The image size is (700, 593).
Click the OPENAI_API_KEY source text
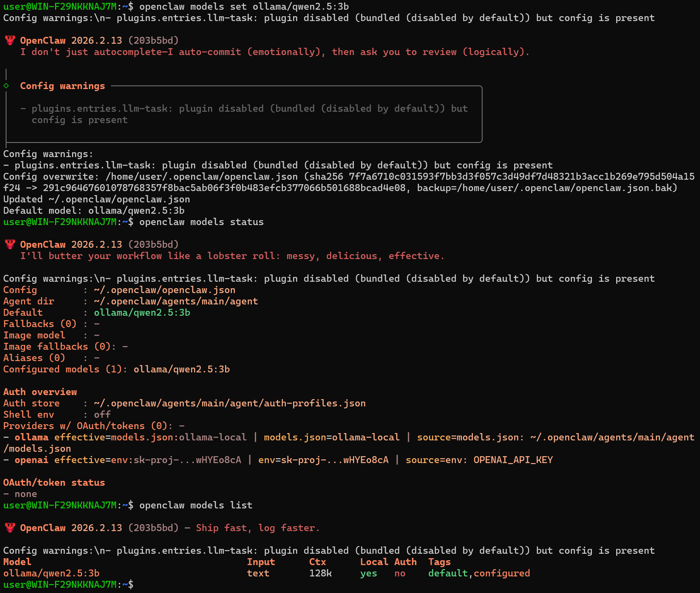pyautogui.click(x=513, y=460)
